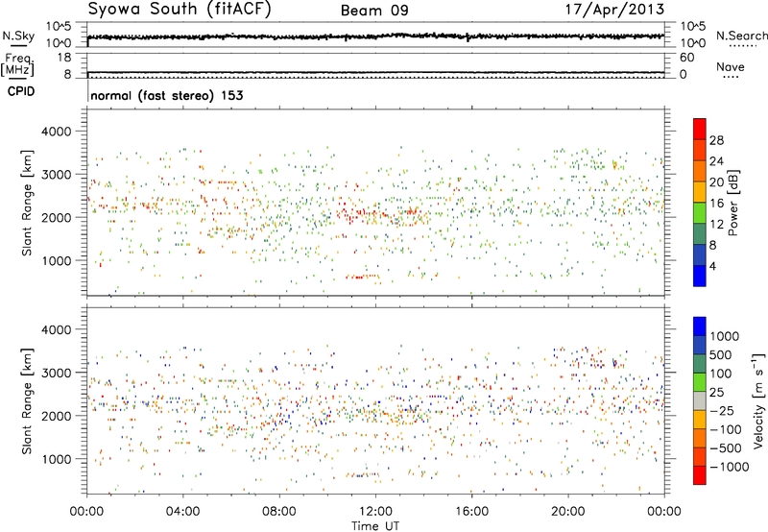The height and width of the screenshot is (532, 768).
Task: Select the '-500' Velocity colorbar value
Action: click(726, 447)
